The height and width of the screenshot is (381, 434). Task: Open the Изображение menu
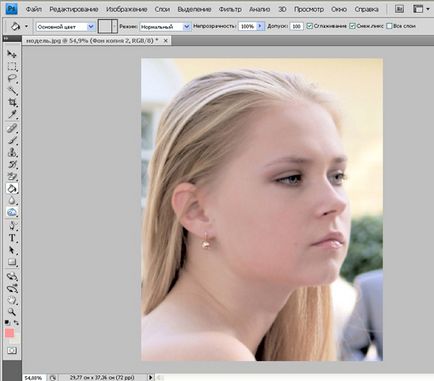click(127, 9)
